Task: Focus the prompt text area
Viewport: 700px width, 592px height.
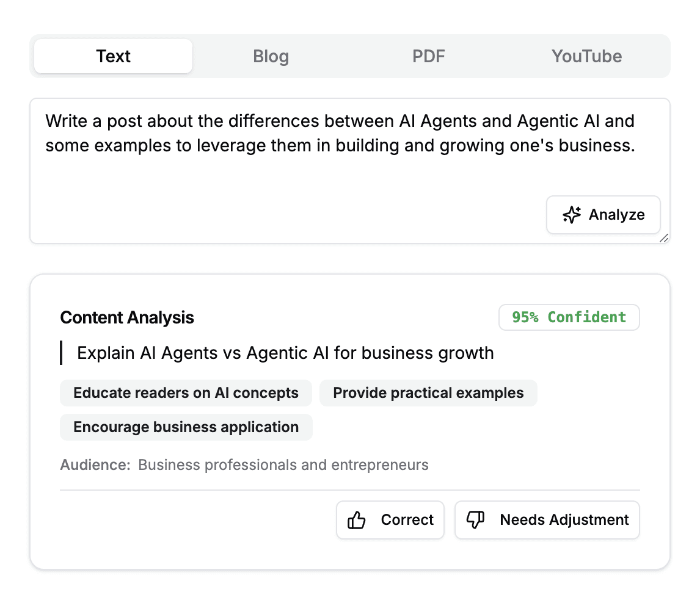Action: click(350, 171)
